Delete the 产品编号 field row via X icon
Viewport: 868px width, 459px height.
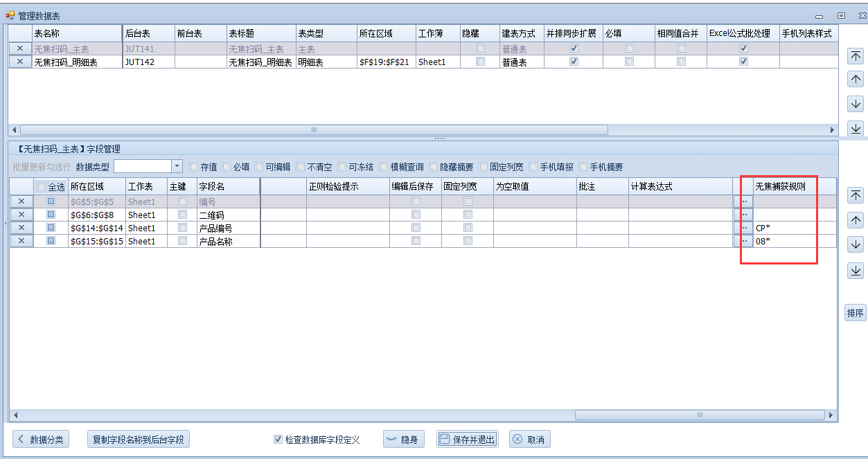pos(21,228)
